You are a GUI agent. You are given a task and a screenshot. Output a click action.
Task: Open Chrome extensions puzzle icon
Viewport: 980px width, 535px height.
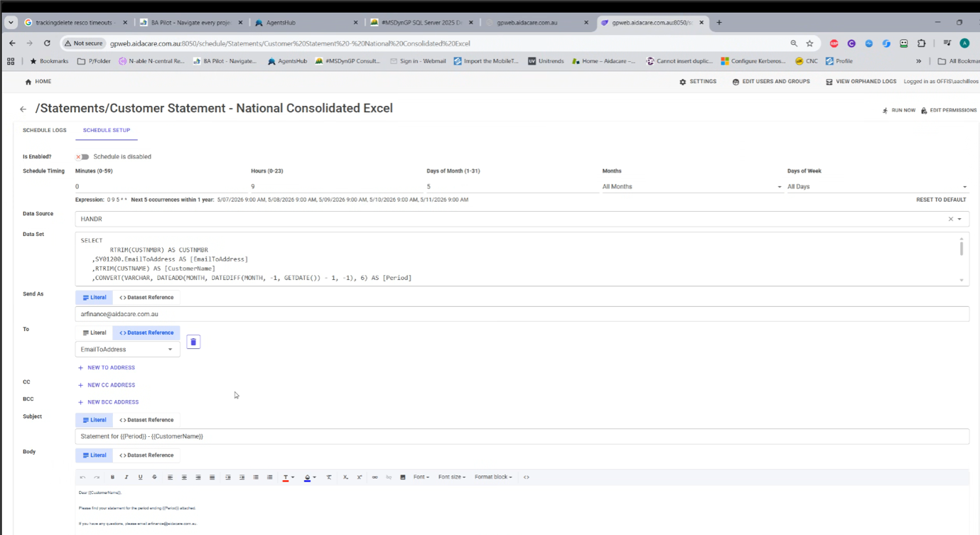coord(922,43)
